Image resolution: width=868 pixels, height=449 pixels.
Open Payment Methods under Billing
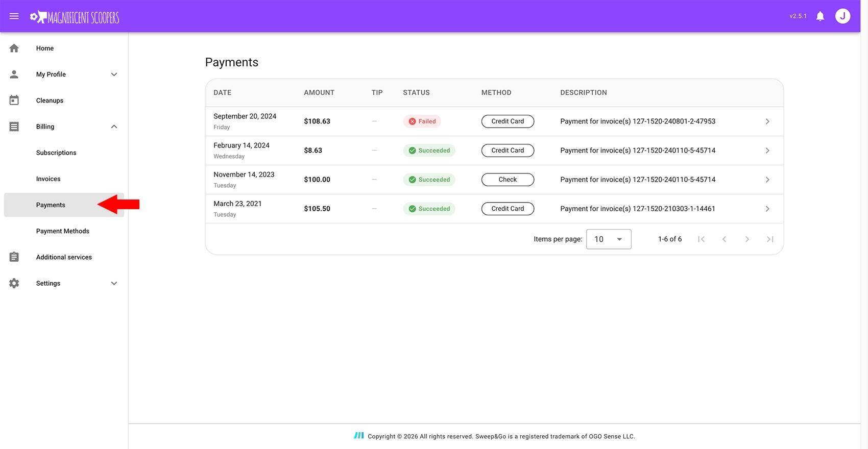[x=62, y=231]
